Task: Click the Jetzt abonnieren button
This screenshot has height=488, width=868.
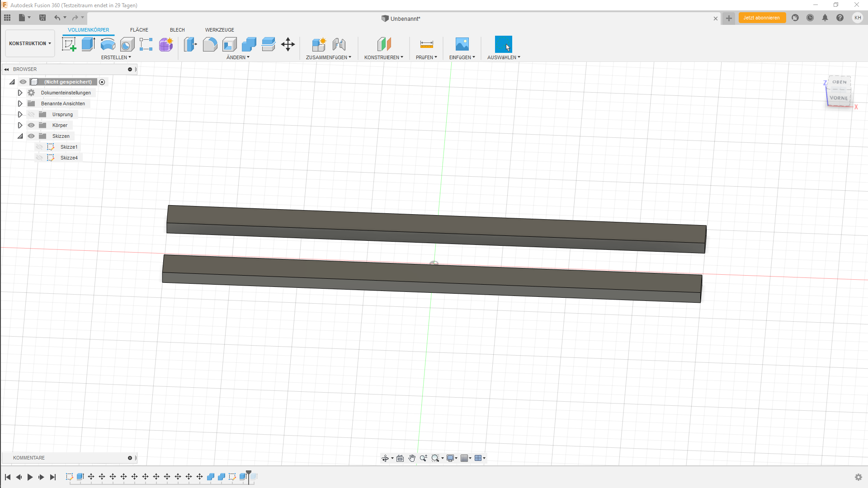Action: [x=762, y=18]
